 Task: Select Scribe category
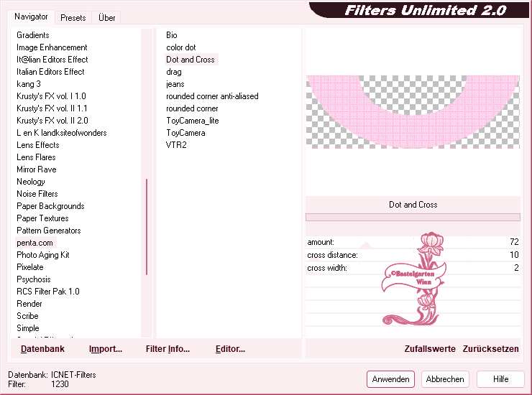(27, 316)
